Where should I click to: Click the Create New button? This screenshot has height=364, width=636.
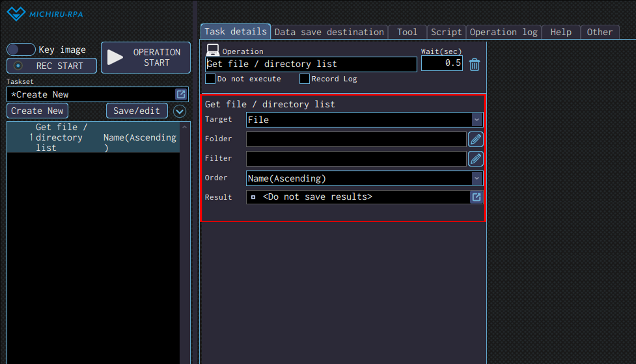tap(37, 111)
